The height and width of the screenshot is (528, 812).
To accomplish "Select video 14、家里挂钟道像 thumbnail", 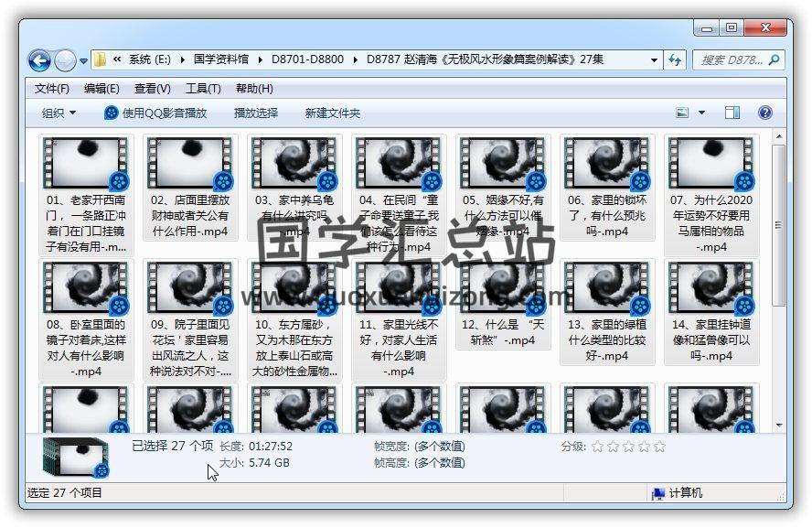I will (711, 288).
